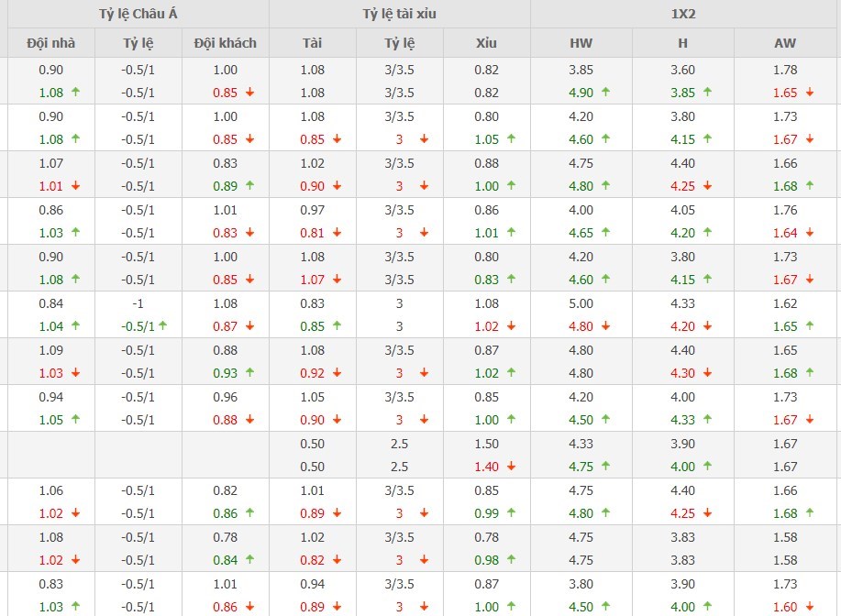Click the 5.00 home win odds value

pyautogui.click(x=581, y=303)
